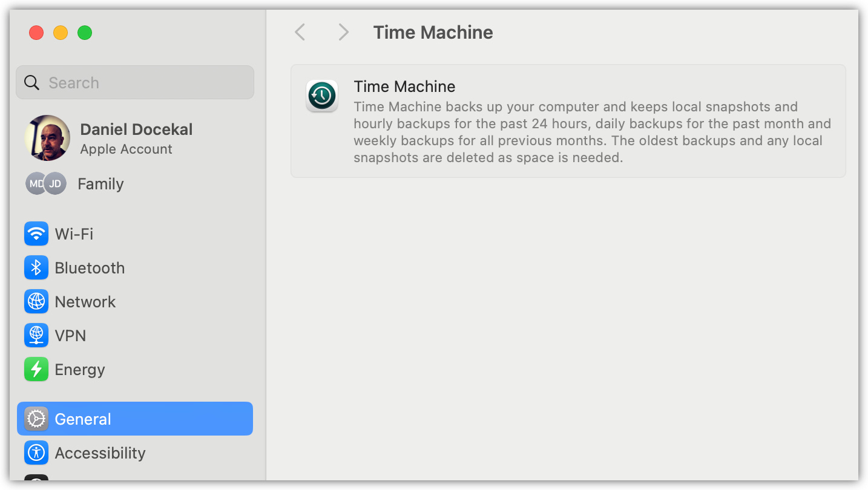Click the Accessibility sidebar icon

36,453
